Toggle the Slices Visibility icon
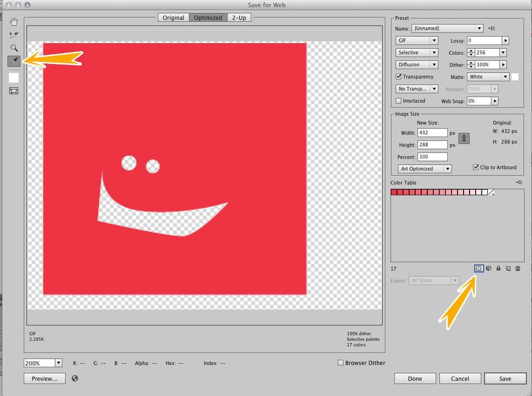Image resolution: width=532 pixels, height=396 pixels. [14, 91]
